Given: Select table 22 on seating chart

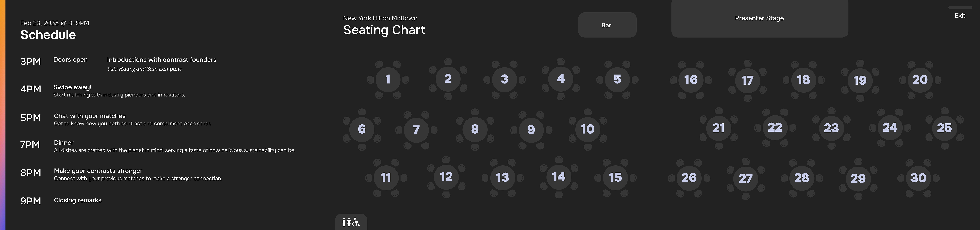Looking at the screenshot, I should [x=775, y=128].
